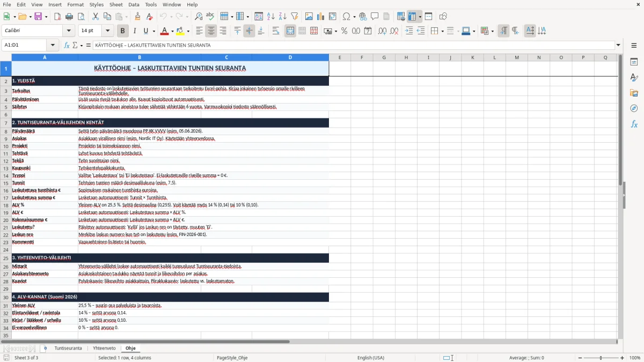Screen dimensions: 644x362
Task: Open sidebar Gallery icon
Action: click(x=634, y=93)
